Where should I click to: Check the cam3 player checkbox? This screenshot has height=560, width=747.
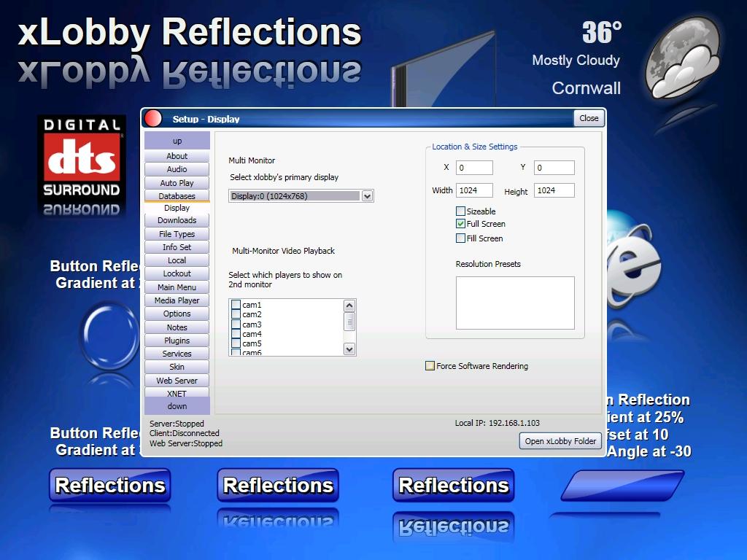tap(236, 324)
